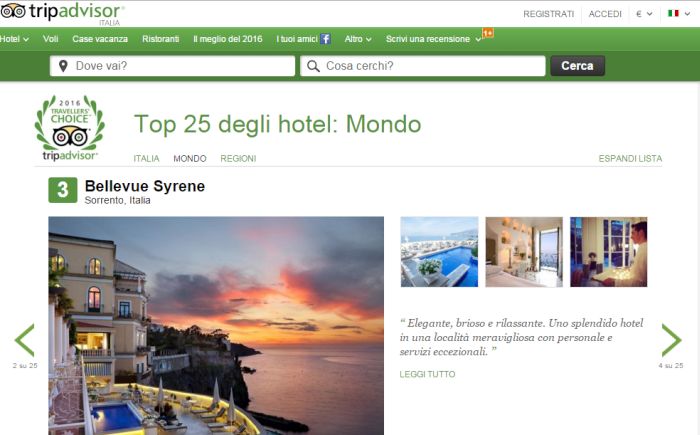
Task: Click the Facebook icon beside I tuoi amici
Action: pyautogui.click(x=325, y=39)
